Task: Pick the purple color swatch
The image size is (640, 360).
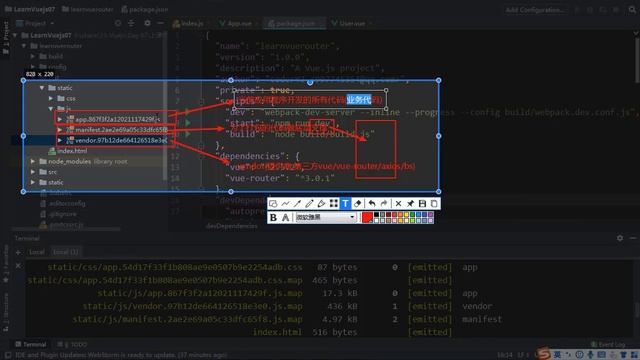Action: tap(431, 215)
